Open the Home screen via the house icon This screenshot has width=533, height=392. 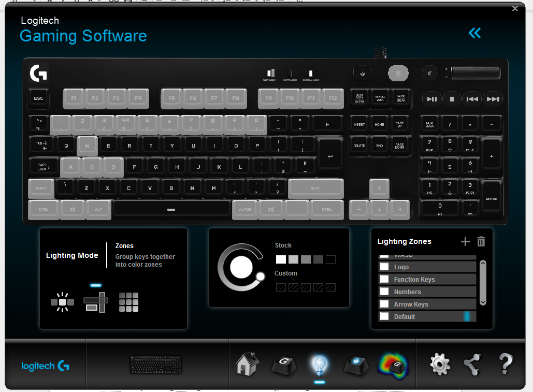pyautogui.click(x=248, y=364)
